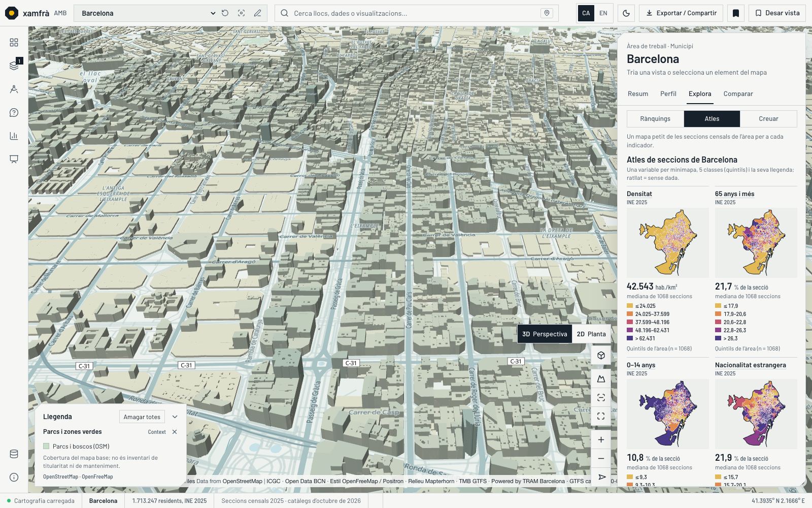Zoom out with the minus map button

(601, 458)
